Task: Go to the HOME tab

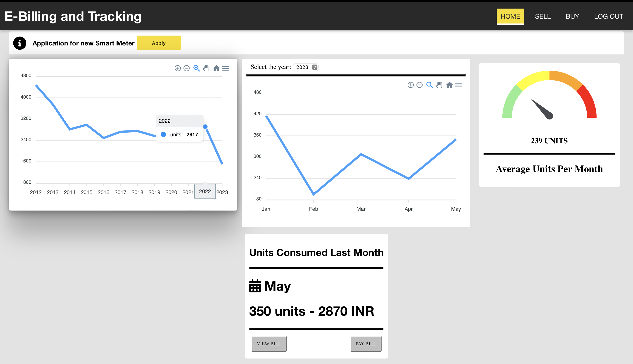Action: (x=510, y=16)
